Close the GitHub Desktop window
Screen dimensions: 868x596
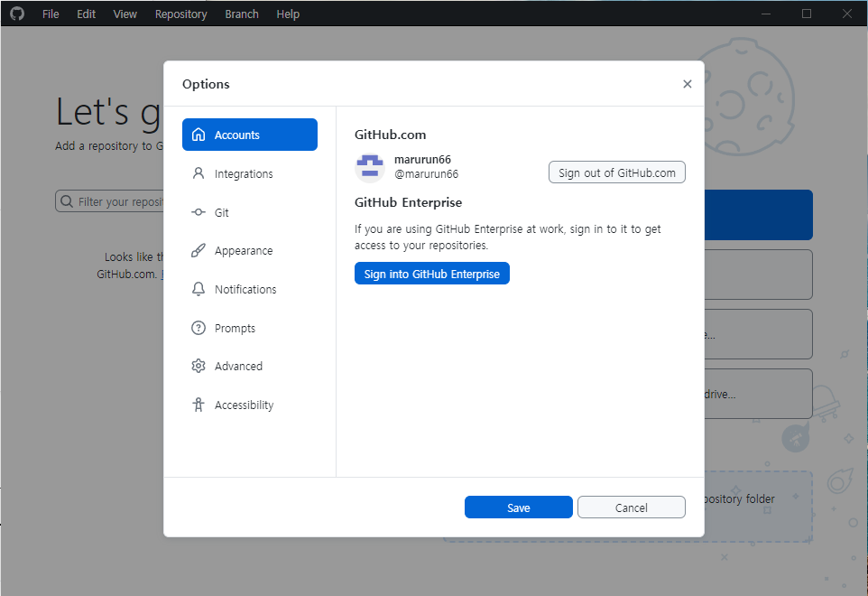847,14
